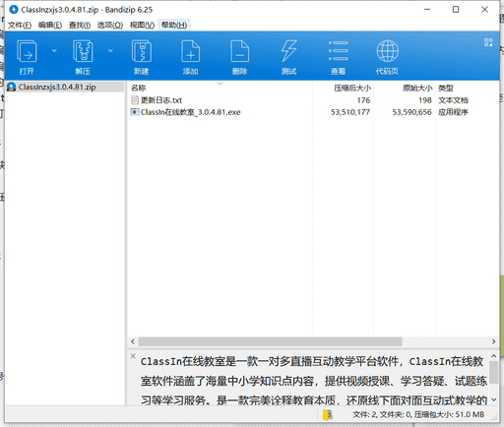Click the 176 compressed size cell
This screenshot has height=427, width=504.
(363, 100)
